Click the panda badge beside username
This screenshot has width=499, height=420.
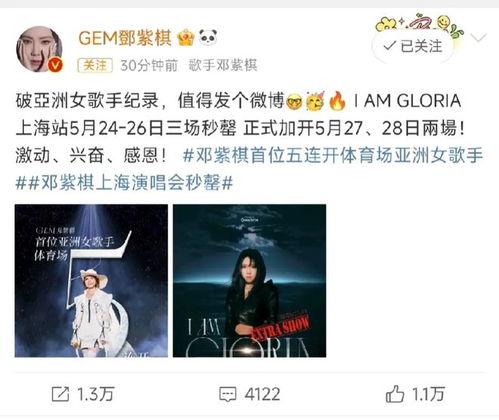click(208, 37)
